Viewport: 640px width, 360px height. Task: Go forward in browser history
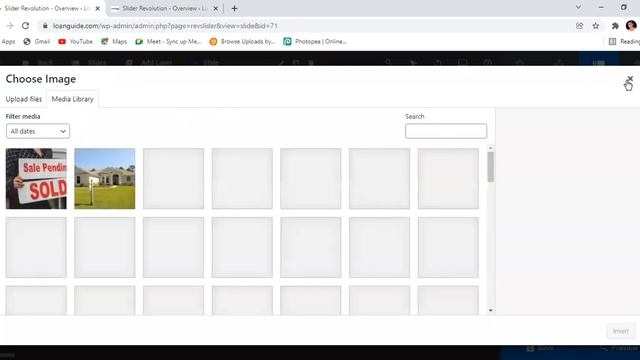point(9,26)
